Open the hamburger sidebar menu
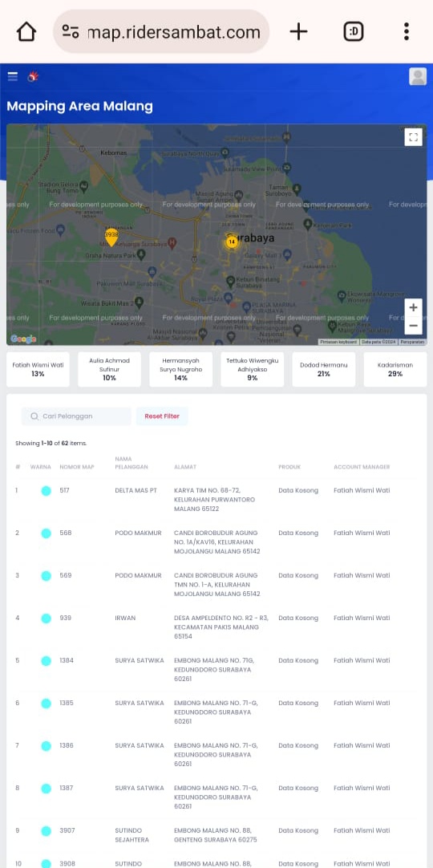This screenshot has height=868, width=433. (12, 76)
